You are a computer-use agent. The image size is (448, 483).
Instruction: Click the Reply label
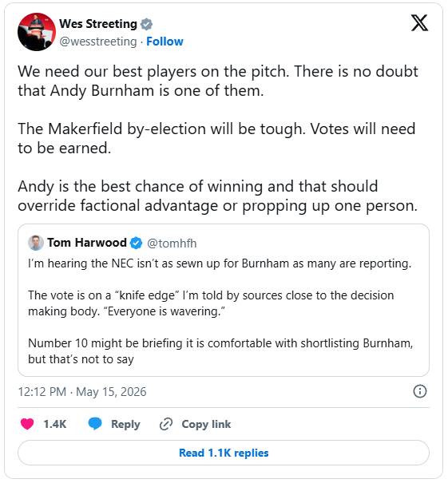point(125,425)
